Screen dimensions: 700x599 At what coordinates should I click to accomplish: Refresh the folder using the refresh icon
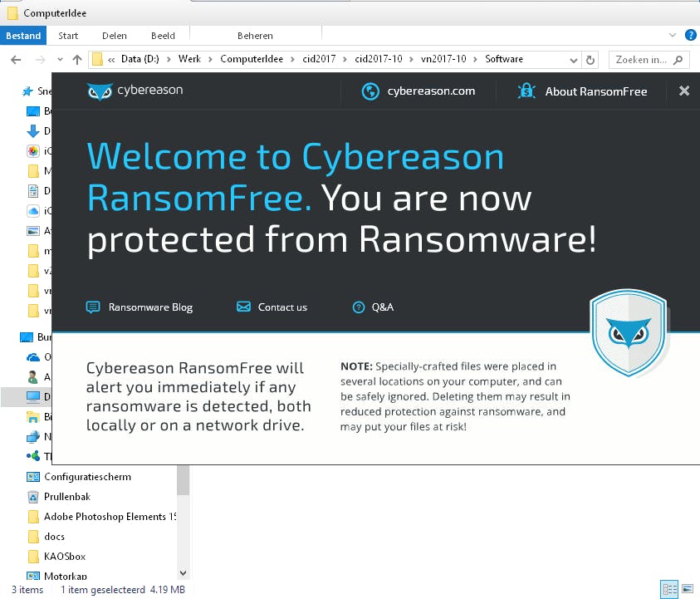pyautogui.click(x=589, y=59)
